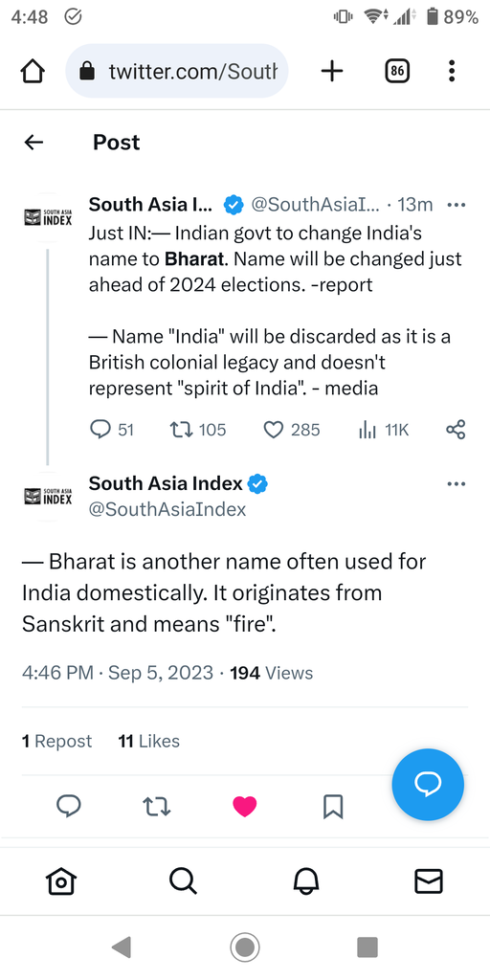Share the first post via share icon
The image size is (490, 980).
[x=456, y=430]
